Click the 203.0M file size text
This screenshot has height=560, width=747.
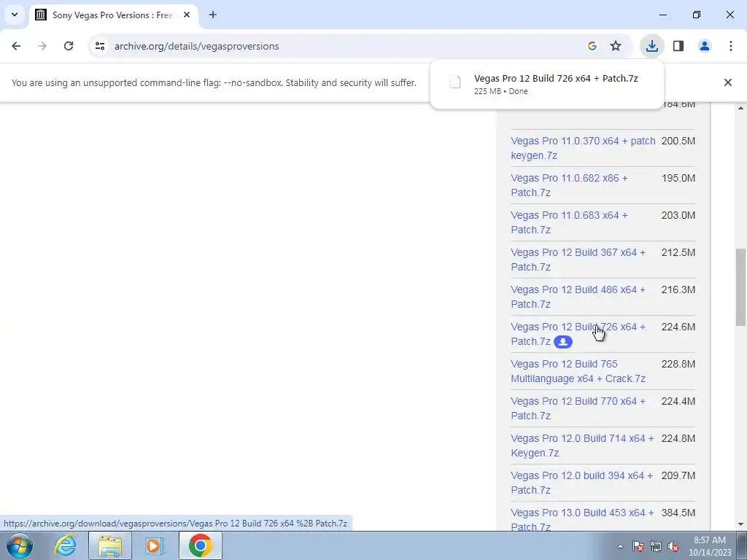click(678, 215)
